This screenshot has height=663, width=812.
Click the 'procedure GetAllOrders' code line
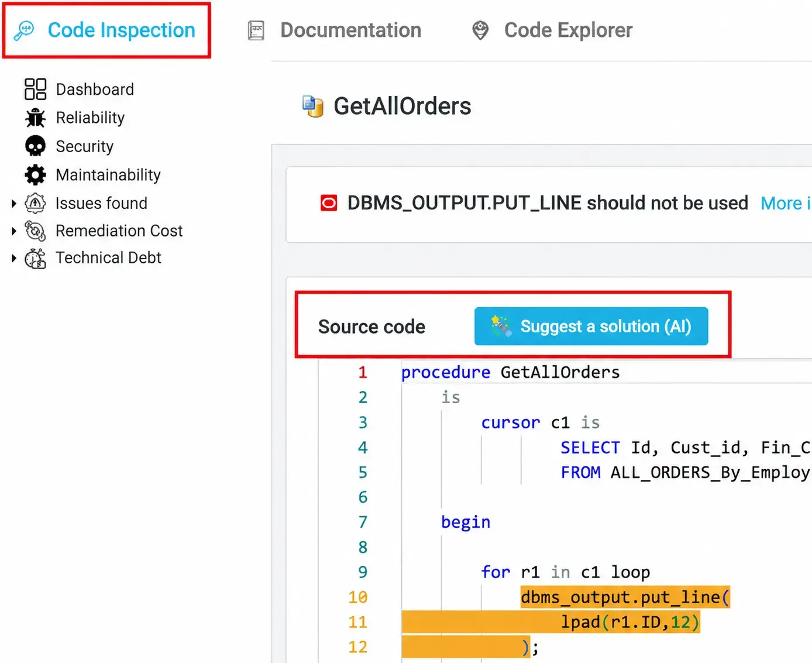(510, 372)
